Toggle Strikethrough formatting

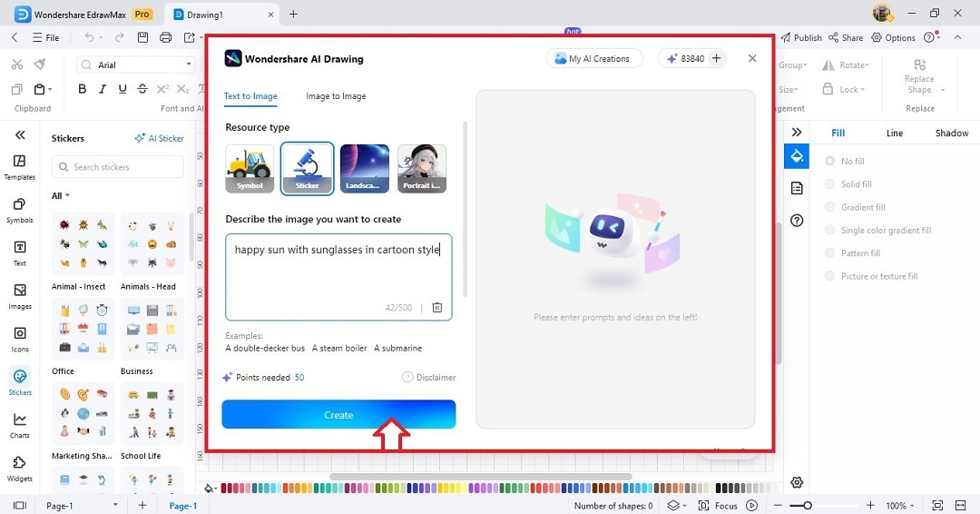click(142, 89)
